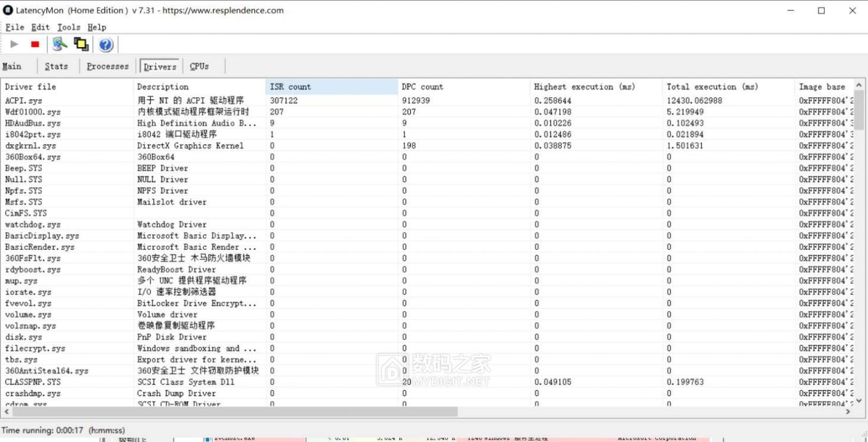Select the watchdog.sys driver row
Screen dimensions: 868x442
[427, 224]
